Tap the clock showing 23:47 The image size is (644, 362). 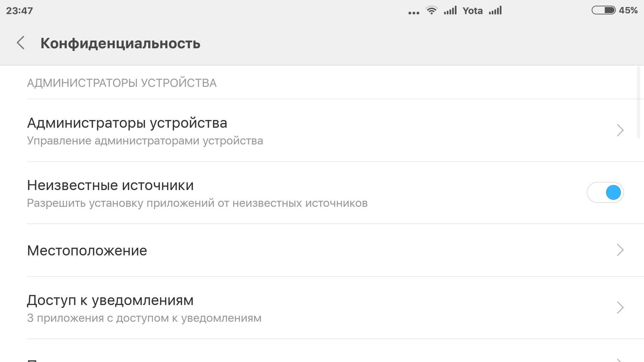pos(19,11)
